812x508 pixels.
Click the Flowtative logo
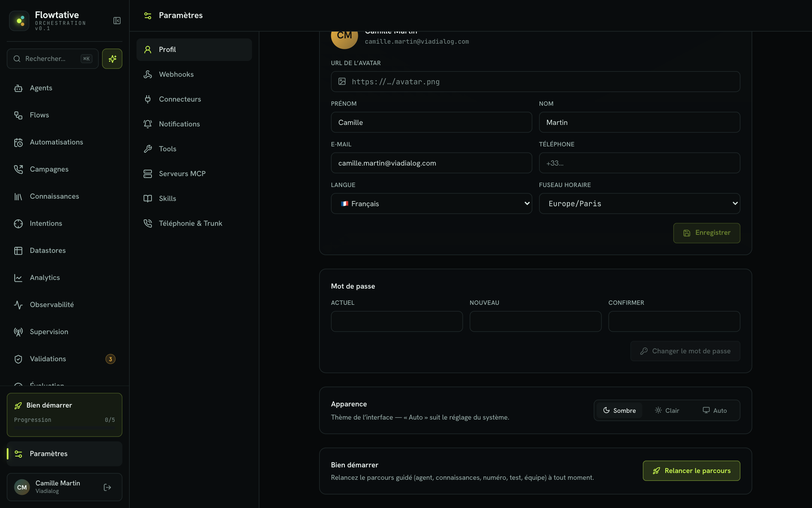click(19, 21)
